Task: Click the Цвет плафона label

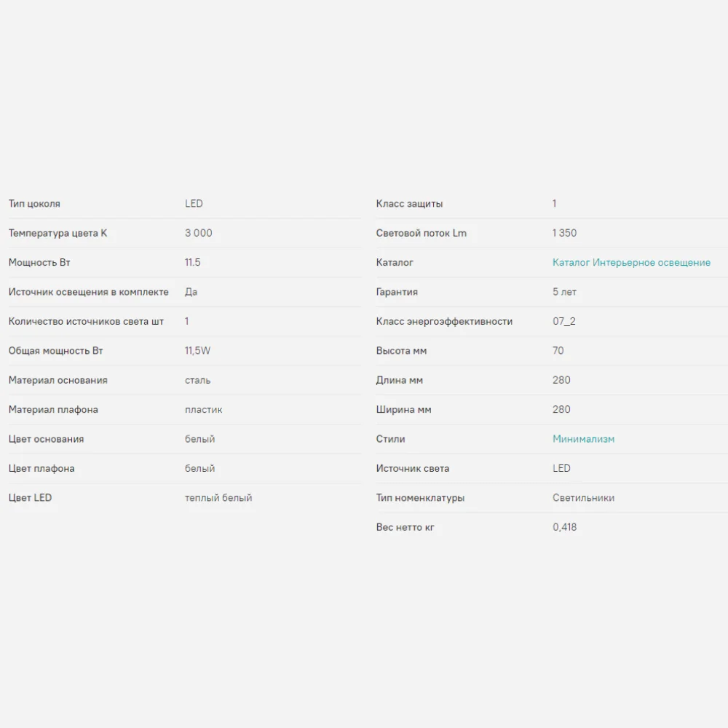Action: point(41,468)
